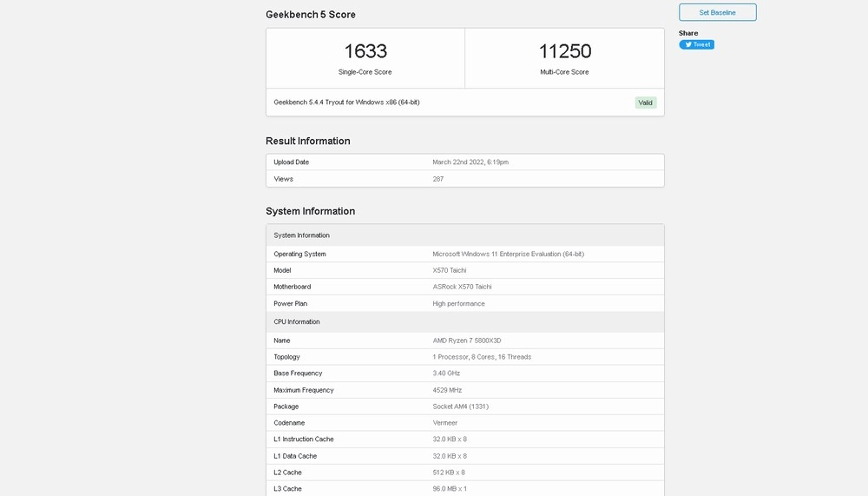Click the Power Plan label
The height and width of the screenshot is (496, 868).
tap(290, 304)
